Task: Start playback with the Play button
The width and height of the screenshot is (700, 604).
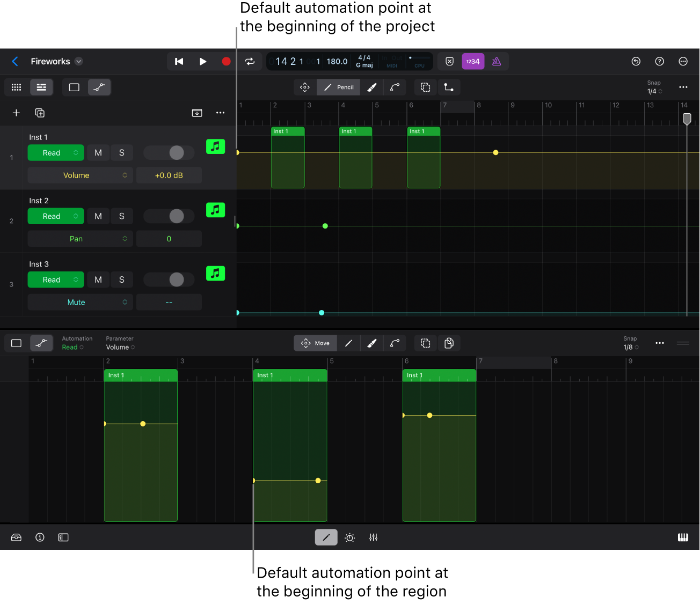Action: point(203,62)
